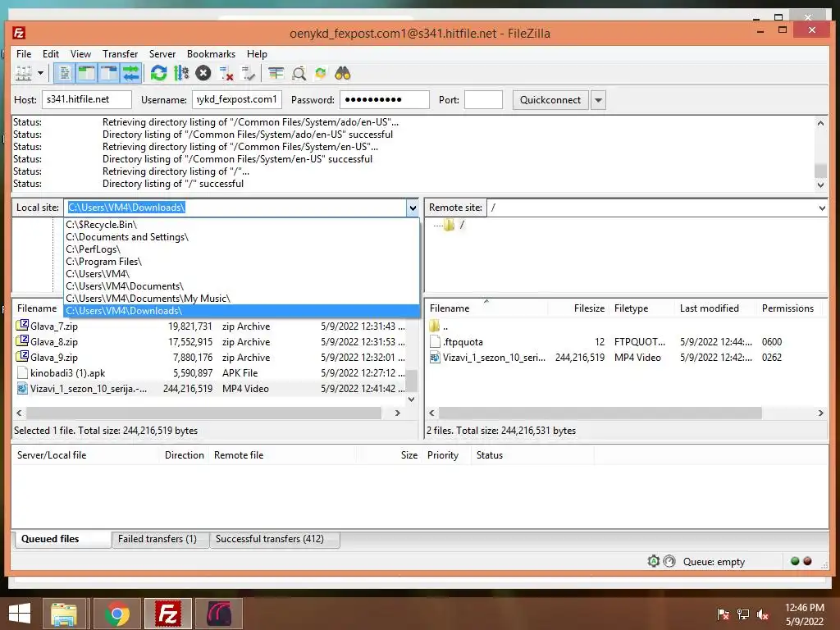Viewport: 840px width, 630px height.
Task: Click the Port input field
Action: tap(483, 99)
